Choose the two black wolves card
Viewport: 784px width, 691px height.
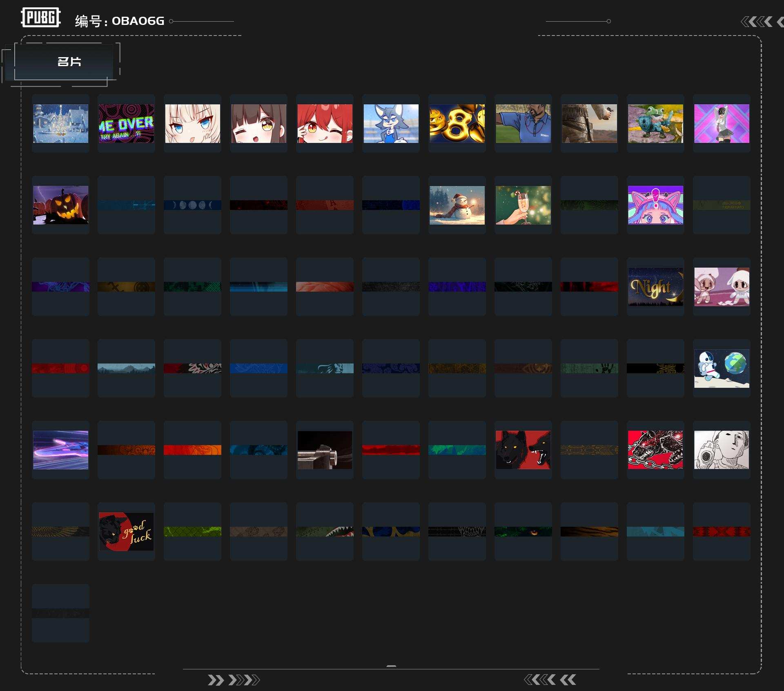pyautogui.click(x=523, y=450)
